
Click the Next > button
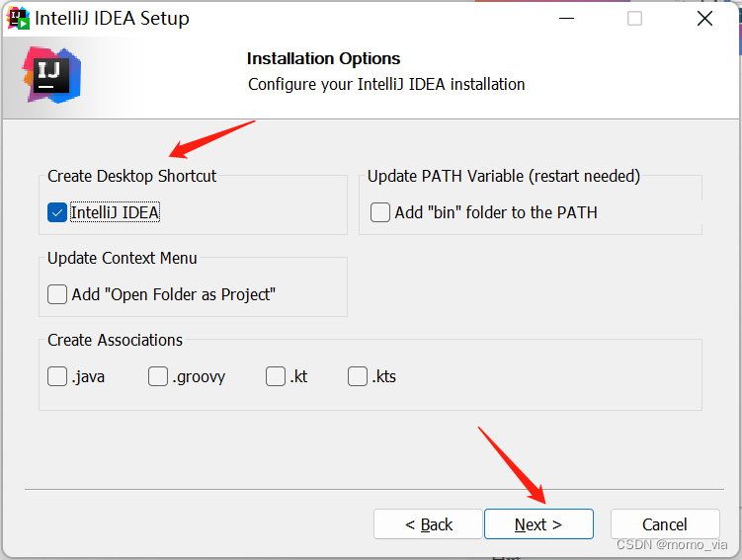(x=538, y=524)
